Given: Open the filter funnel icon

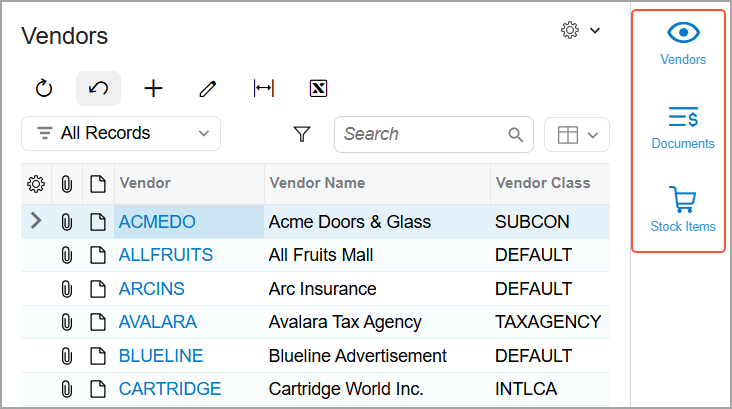Looking at the screenshot, I should point(302,134).
